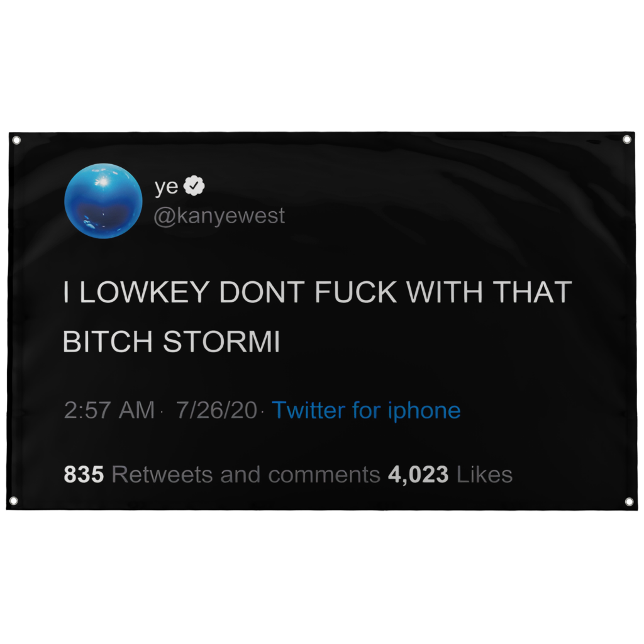Open the "Likes" label

tap(485, 474)
